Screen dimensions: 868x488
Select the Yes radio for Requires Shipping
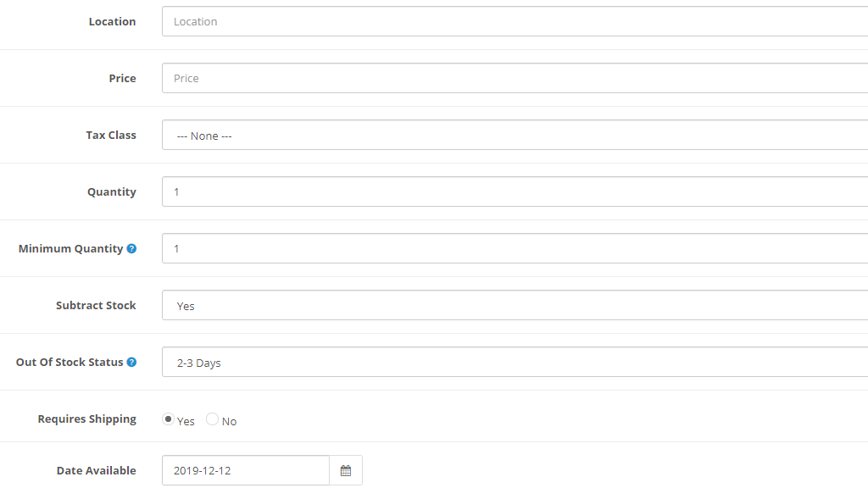167,419
